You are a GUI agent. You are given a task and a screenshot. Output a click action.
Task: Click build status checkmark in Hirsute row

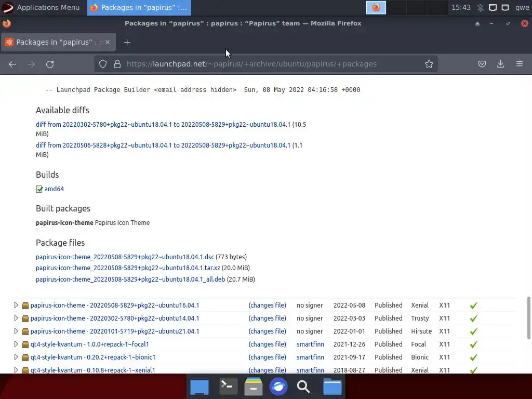474,331
